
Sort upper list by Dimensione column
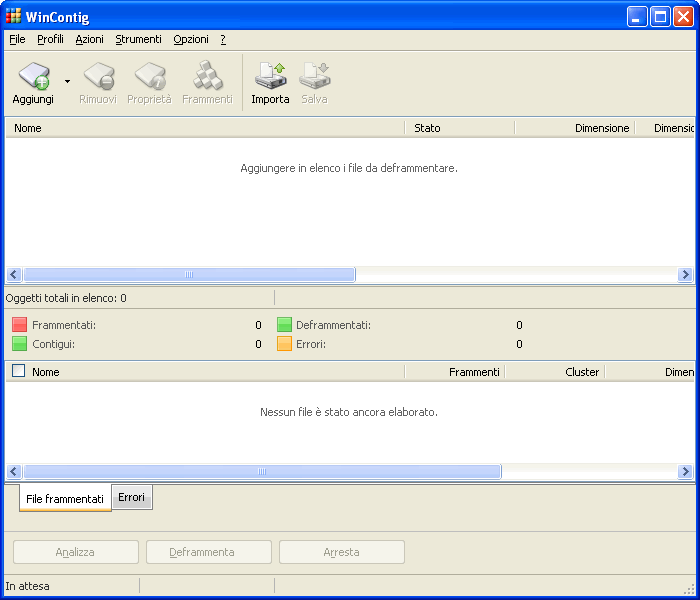[x=575, y=128]
